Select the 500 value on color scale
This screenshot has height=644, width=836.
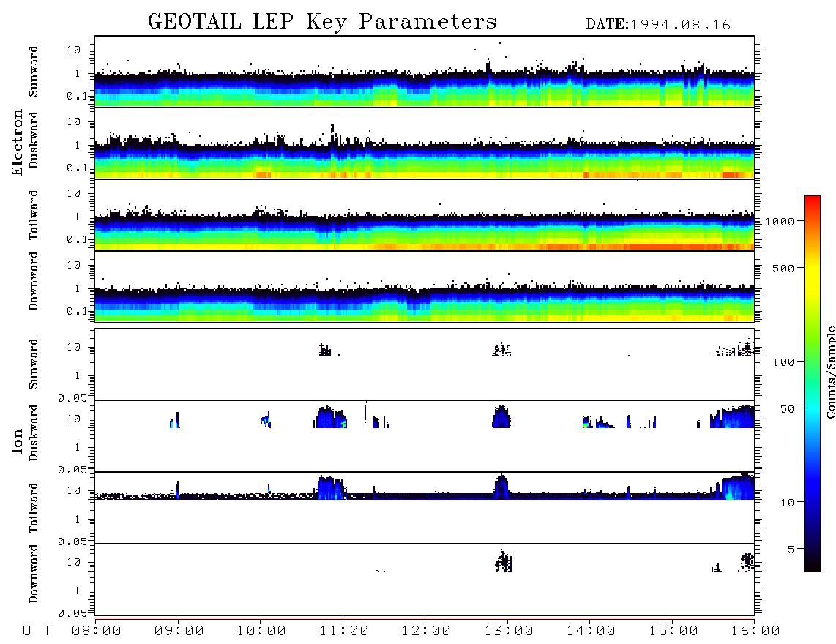(x=783, y=269)
